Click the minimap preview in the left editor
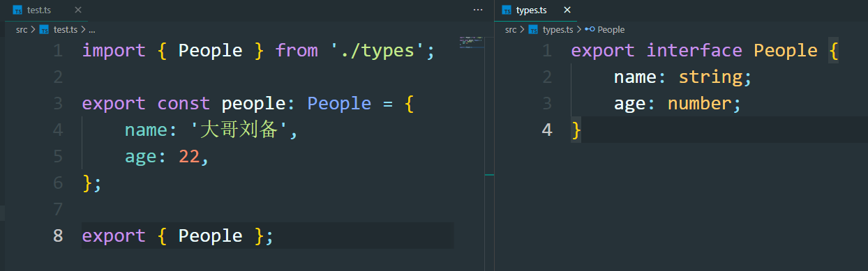 coord(472,42)
